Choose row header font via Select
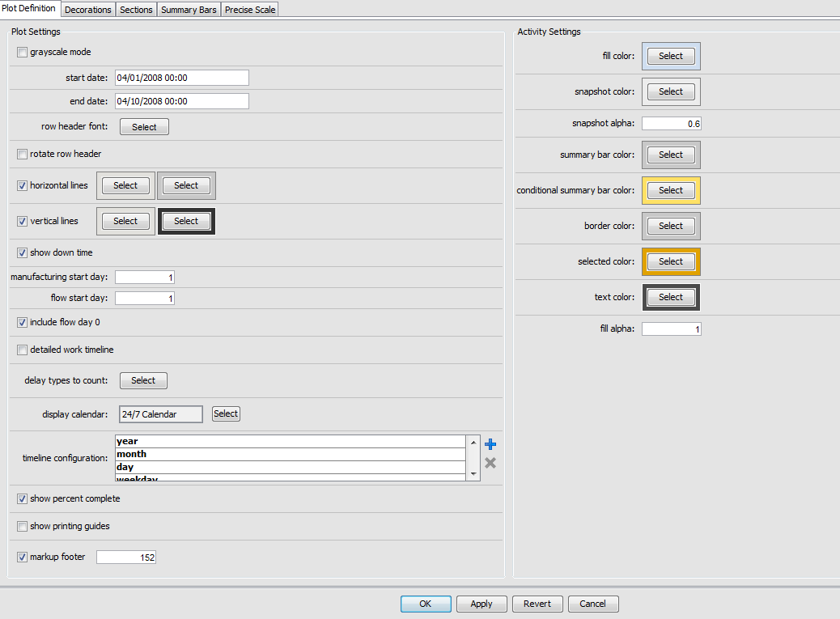The height and width of the screenshot is (619, 840). pyautogui.click(x=144, y=127)
